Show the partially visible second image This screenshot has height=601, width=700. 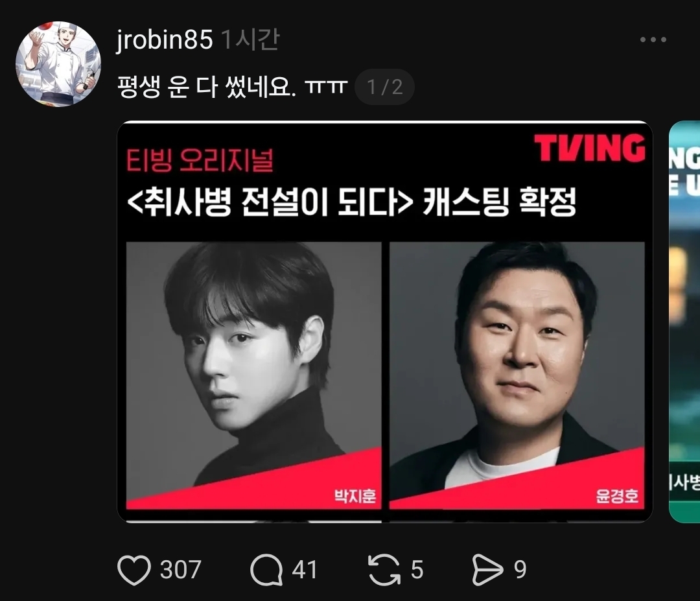click(684, 322)
